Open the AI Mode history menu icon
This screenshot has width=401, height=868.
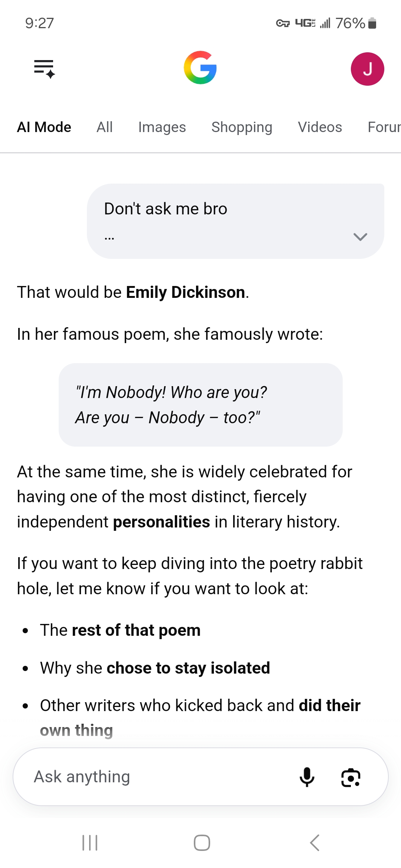(x=45, y=69)
